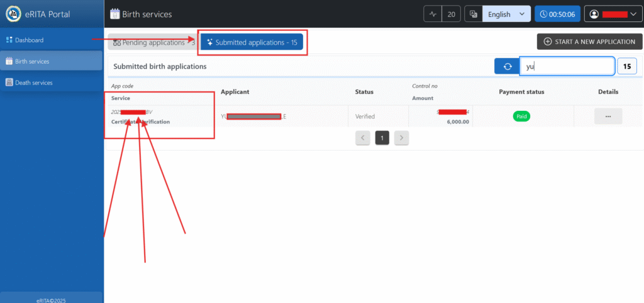Refresh the submitted applications list

pyautogui.click(x=507, y=66)
